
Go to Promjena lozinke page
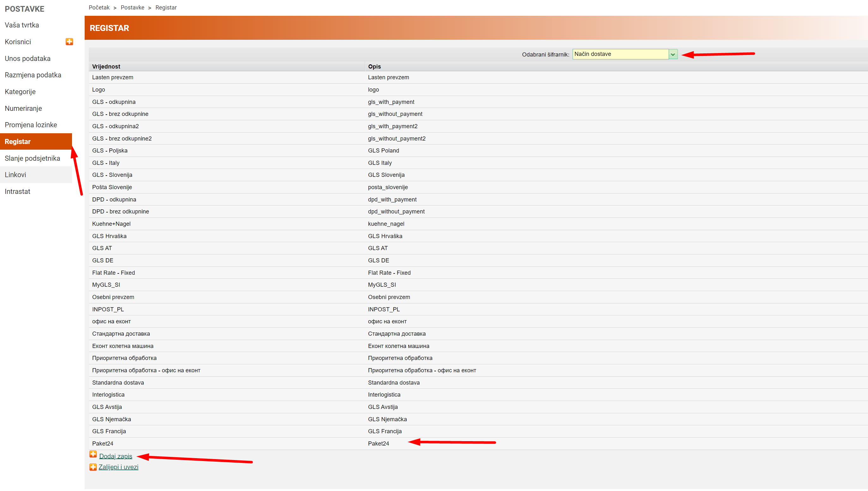[31, 125]
